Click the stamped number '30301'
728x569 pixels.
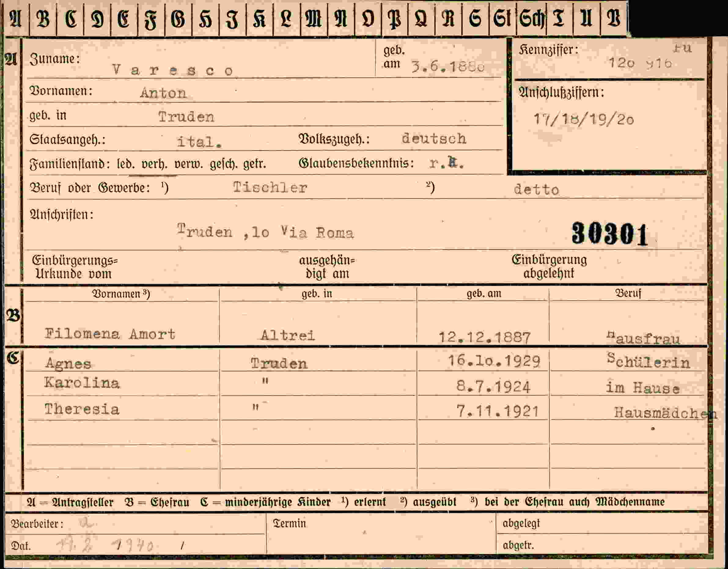click(609, 234)
